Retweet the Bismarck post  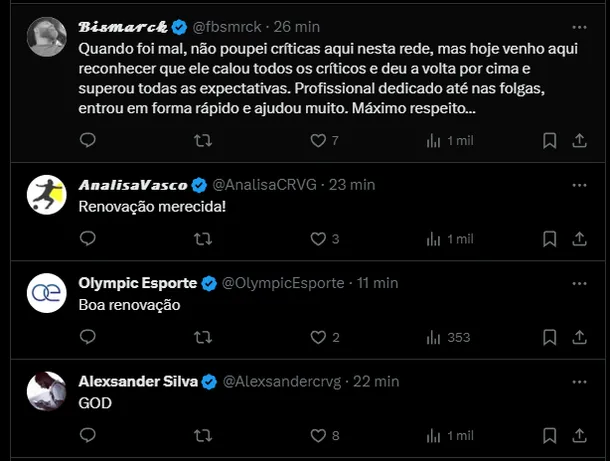(x=202, y=141)
